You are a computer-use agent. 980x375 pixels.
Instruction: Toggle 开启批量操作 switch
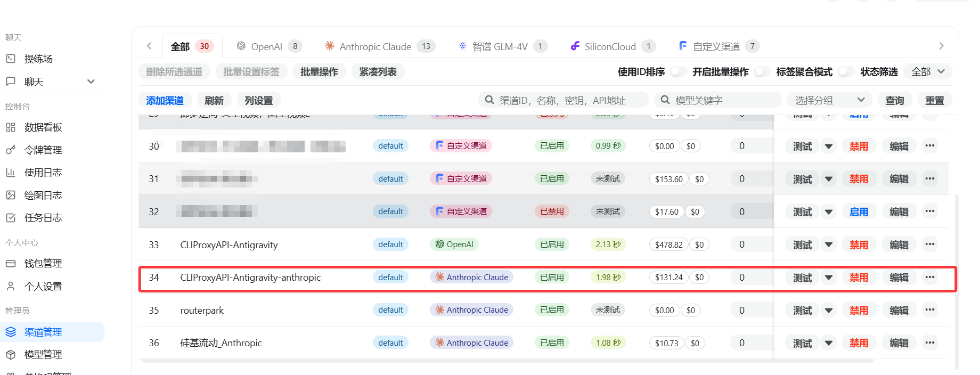coord(762,71)
